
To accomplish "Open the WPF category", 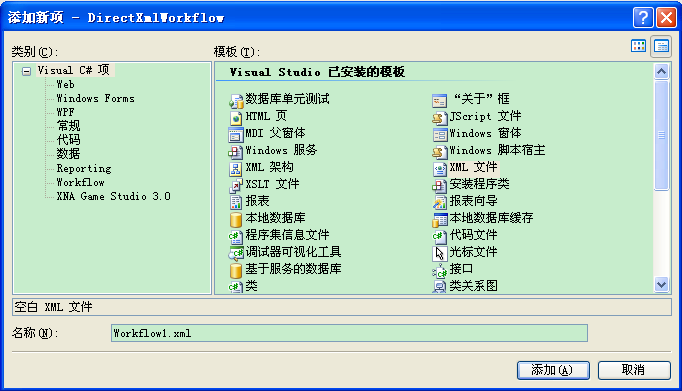I will tap(65, 112).
